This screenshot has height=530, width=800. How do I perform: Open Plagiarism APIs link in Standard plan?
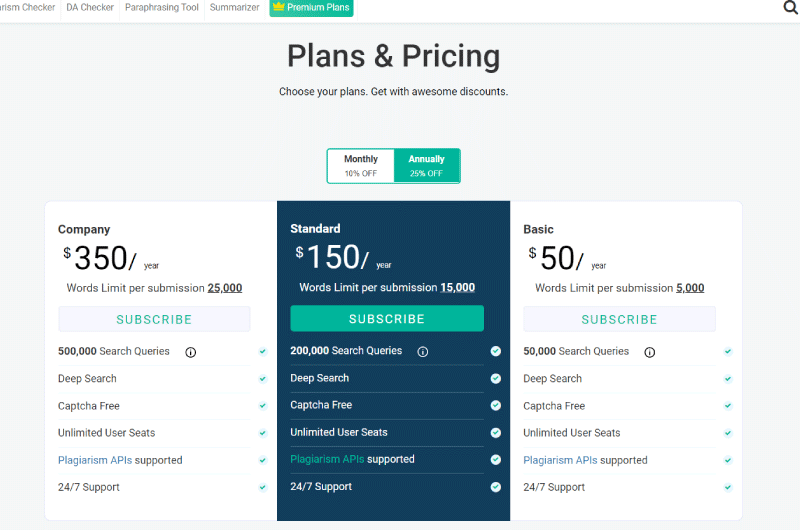[x=327, y=459]
